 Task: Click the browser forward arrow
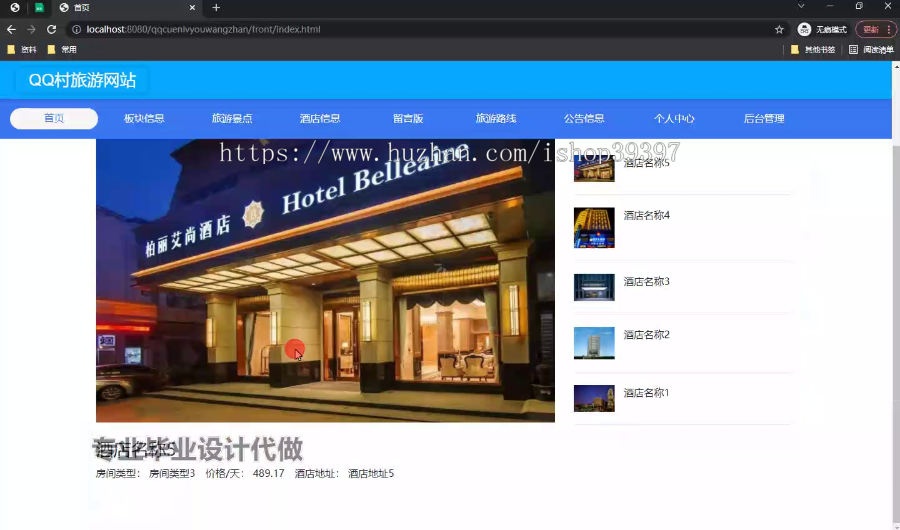(31, 29)
